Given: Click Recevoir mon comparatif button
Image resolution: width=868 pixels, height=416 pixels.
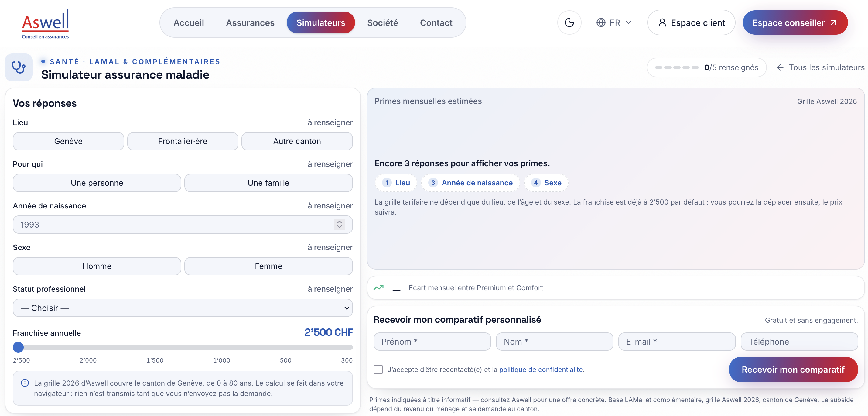Looking at the screenshot, I should click(x=793, y=370).
